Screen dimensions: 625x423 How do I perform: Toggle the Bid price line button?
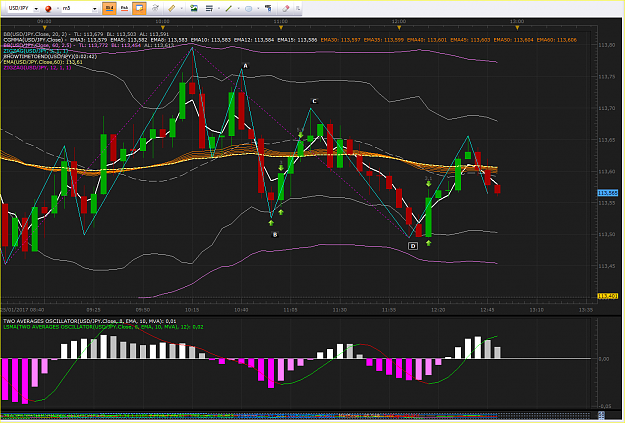(x=109, y=8)
